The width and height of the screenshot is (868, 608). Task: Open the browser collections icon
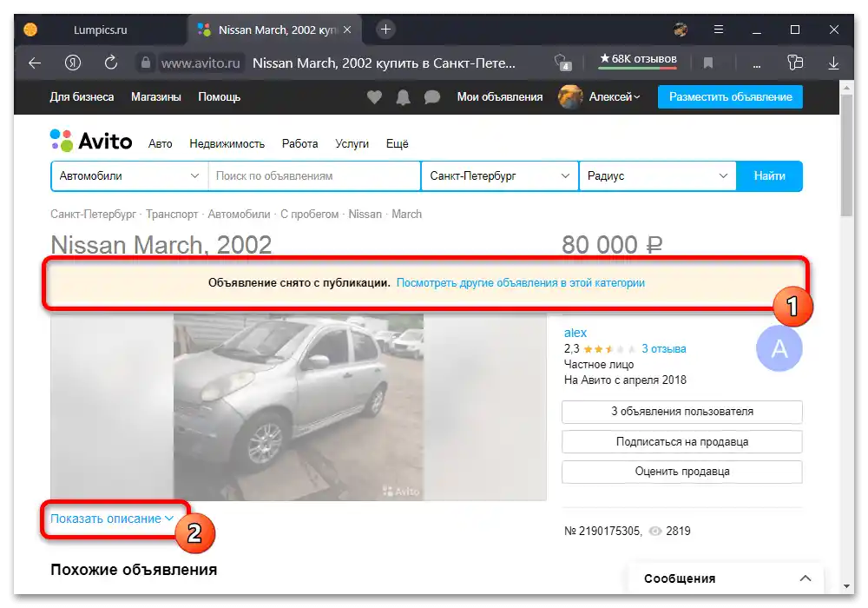pos(795,63)
